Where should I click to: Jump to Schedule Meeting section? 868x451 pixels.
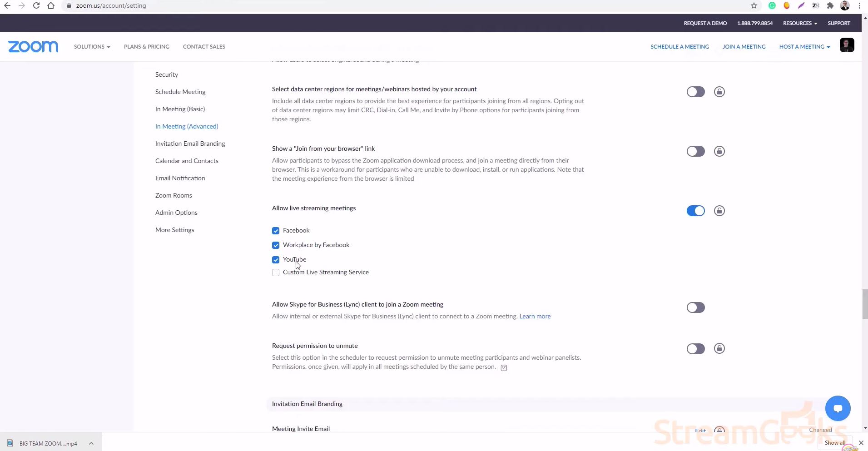click(x=180, y=92)
